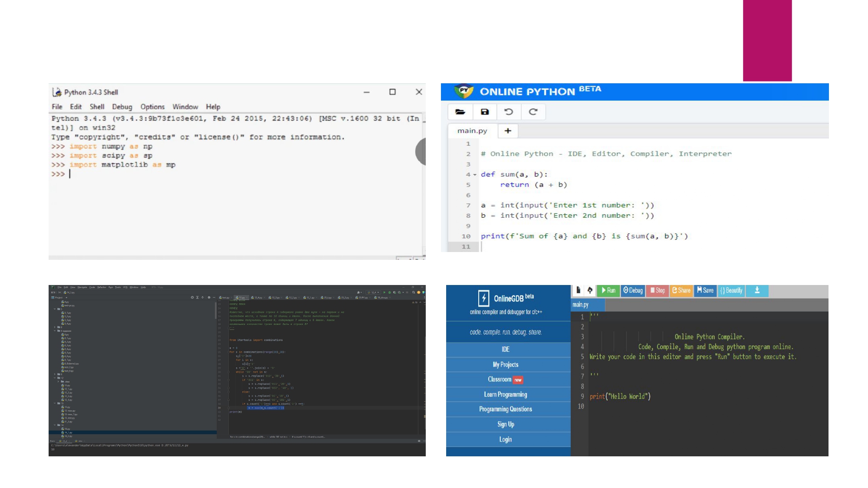Click Sign Up in OnlineGDB sidebar
Viewport: 868px width, 488px height.
coord(506,424)
